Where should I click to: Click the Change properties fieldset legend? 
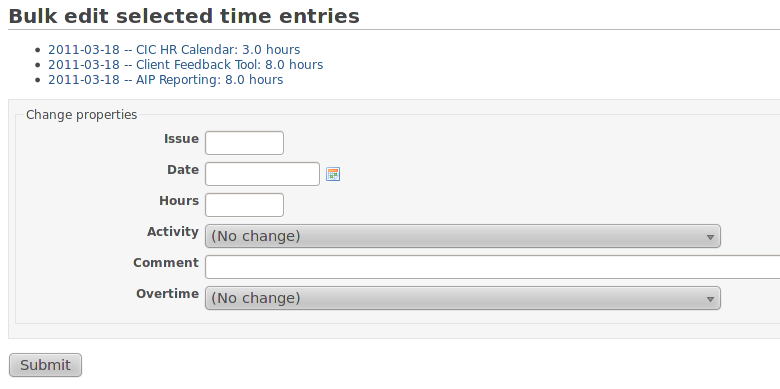tap(82, 114)
